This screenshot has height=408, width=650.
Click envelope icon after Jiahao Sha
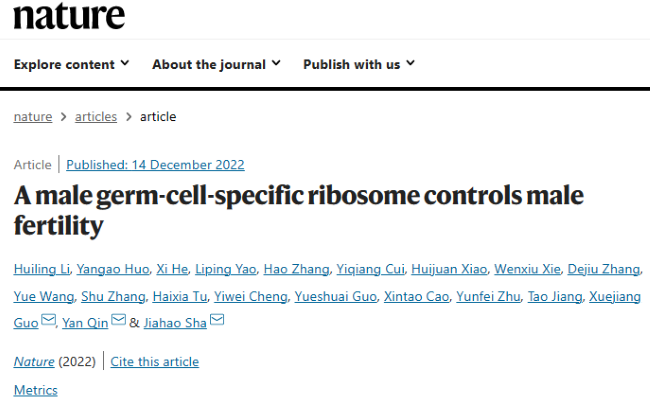217,320
